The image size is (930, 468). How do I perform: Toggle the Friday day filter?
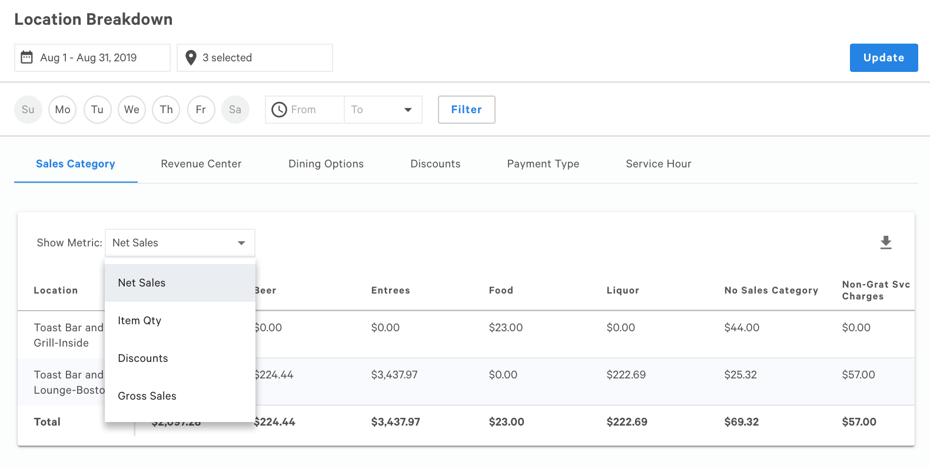tap(201, 110)
